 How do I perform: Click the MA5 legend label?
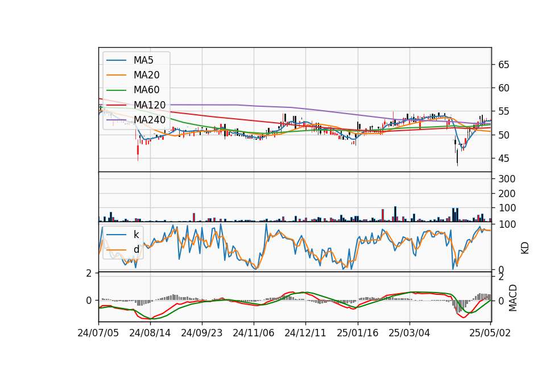click(143, 60)
